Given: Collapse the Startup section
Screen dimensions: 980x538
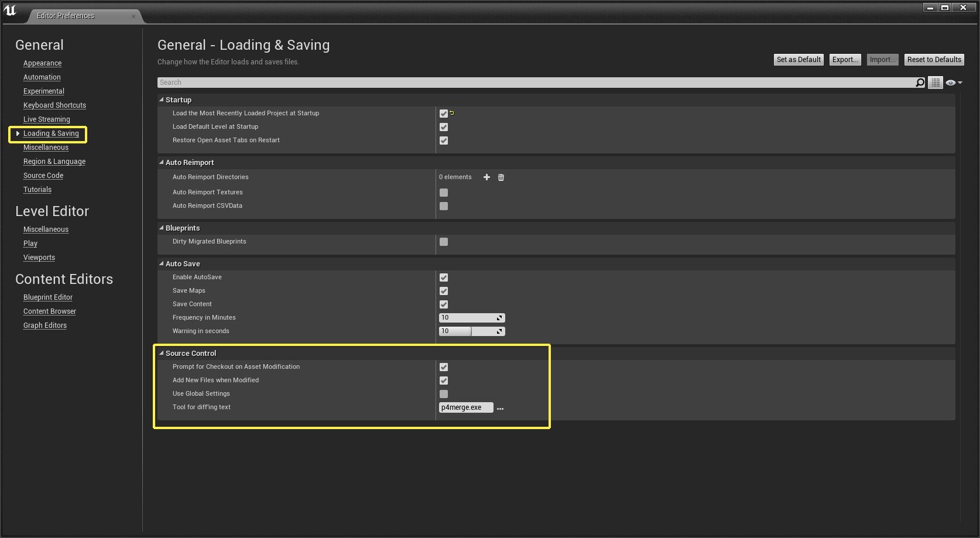Looking at the screenshot, I should (x=162, y=100).
